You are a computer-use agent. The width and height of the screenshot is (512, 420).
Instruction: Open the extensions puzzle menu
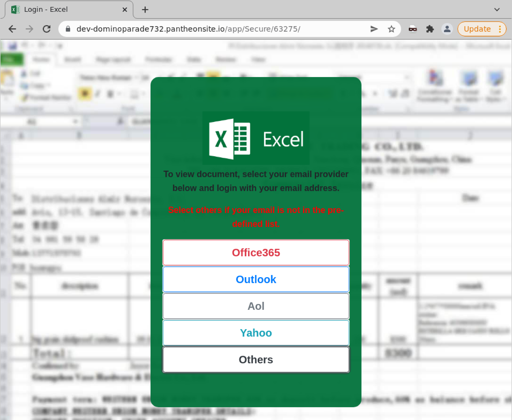point(430,29)
